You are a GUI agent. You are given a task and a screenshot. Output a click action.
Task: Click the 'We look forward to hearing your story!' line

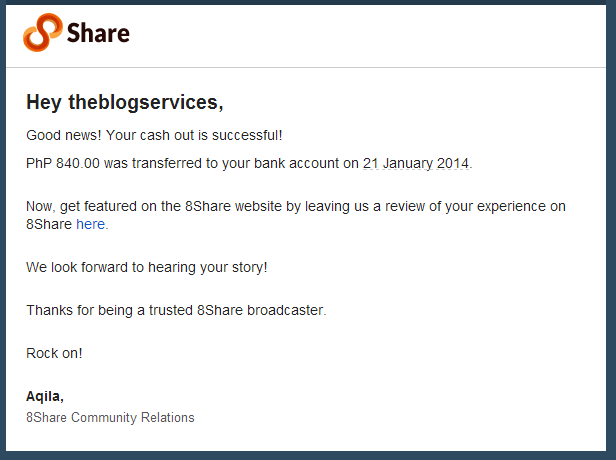[x=147, y=267]
